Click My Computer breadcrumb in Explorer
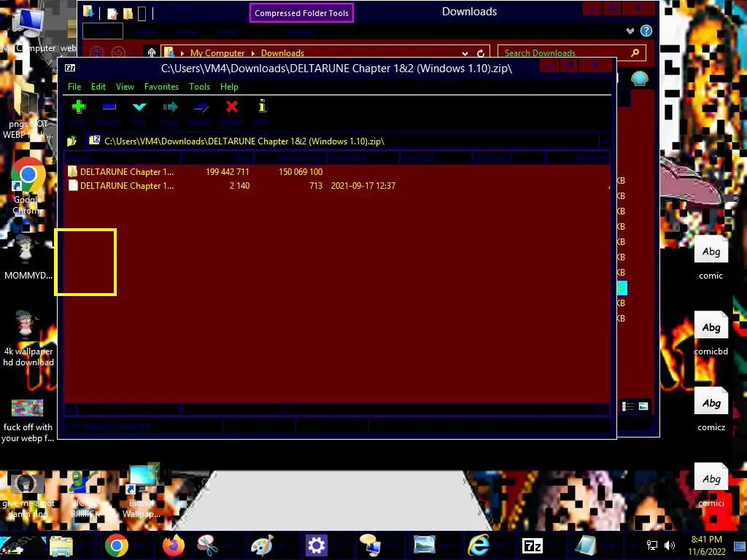This screenshot has height=560, width=747. click(217, 52)
